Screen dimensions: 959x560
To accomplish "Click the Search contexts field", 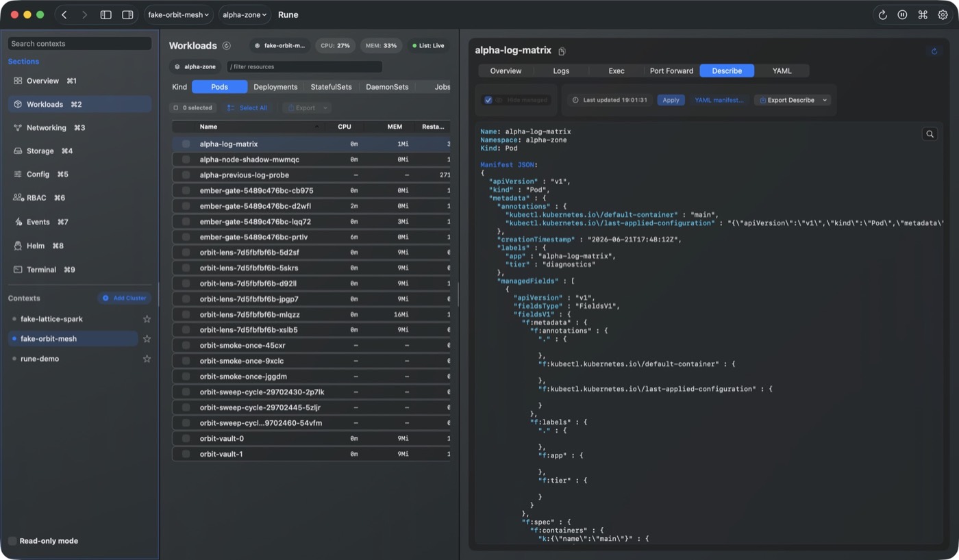I will [x=79, y=43].
